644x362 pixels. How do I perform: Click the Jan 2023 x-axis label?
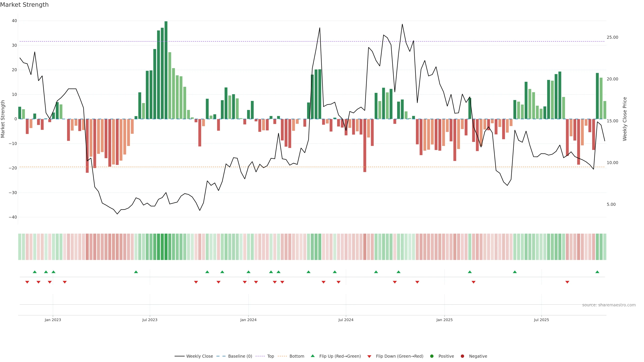click(53, 320)
